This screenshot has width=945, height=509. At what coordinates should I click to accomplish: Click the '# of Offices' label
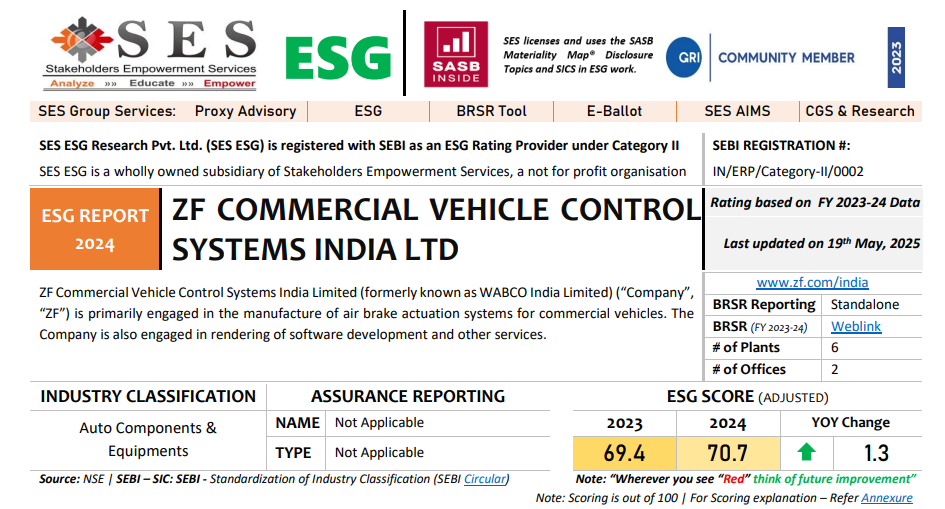tap(749, 369)
